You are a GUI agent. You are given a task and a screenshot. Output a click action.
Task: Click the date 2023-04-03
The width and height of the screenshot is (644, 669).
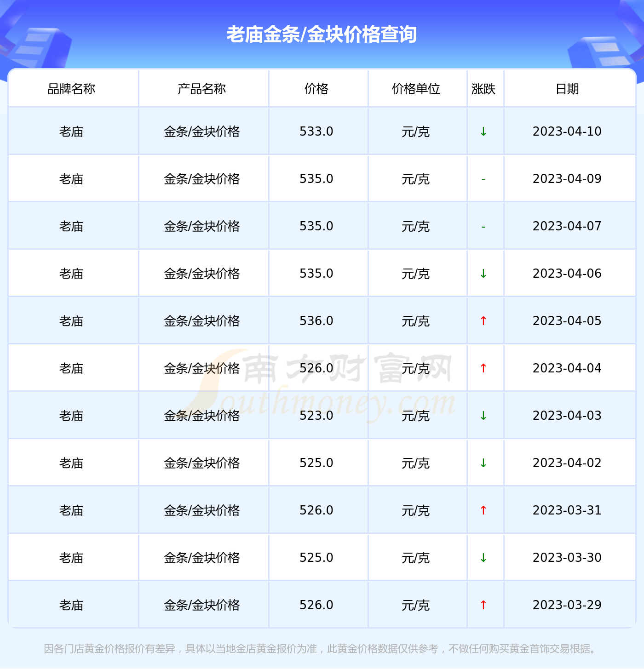tap(567, 416)
